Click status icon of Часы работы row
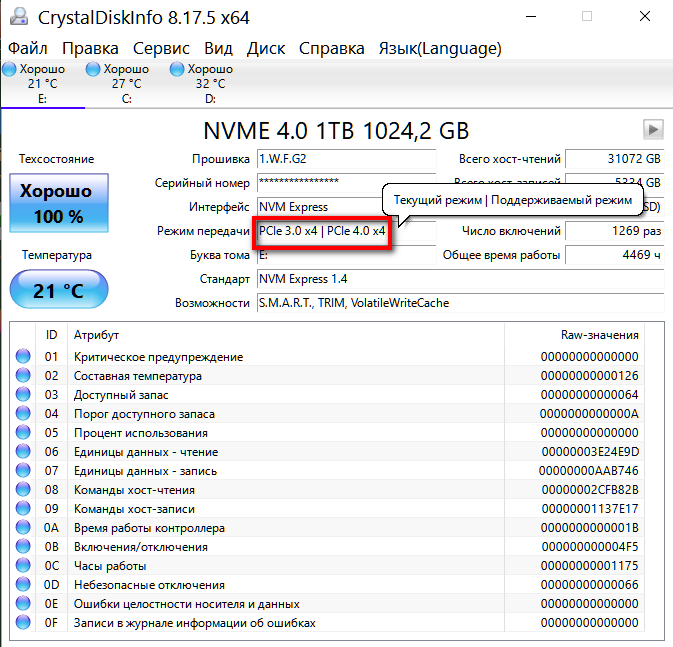This screenshot has width=673, height=647. [x=23, y=565]
